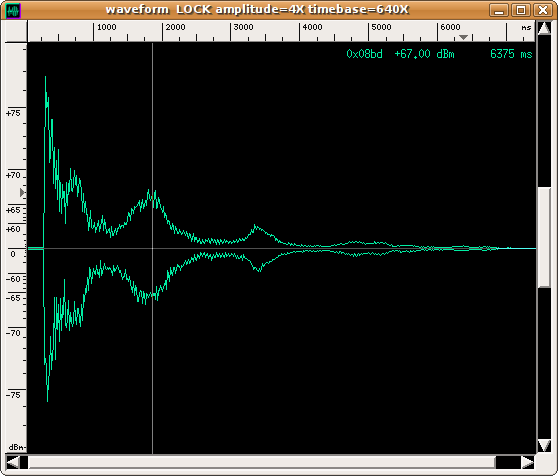The height and width of the screenshot is (476, 558).
Task: Click the horizontal scrollbar left arrow
Action: [x=13, y=462]
